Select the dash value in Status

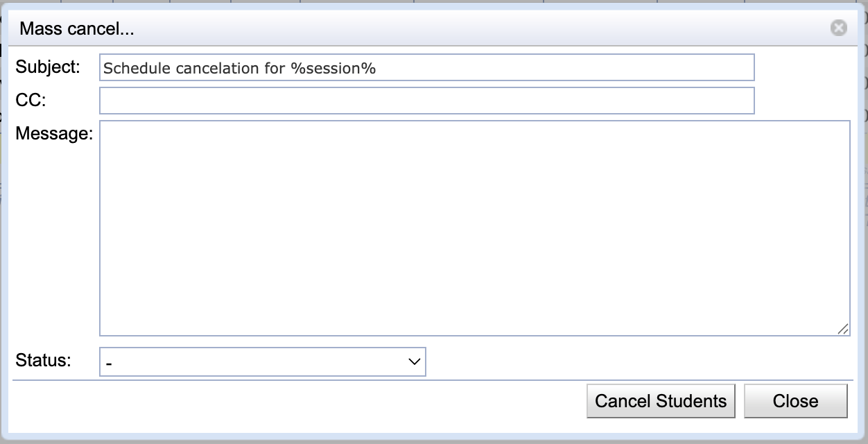click(110, 363)
